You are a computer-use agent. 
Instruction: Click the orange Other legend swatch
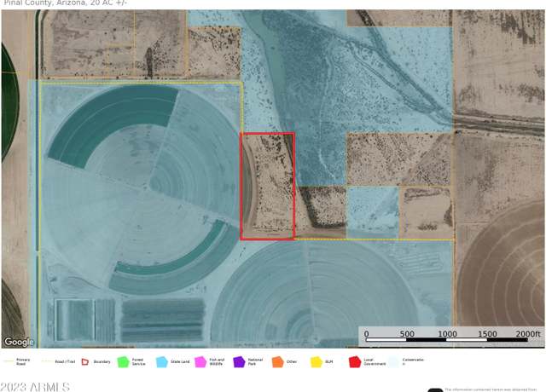coord(278,361)
